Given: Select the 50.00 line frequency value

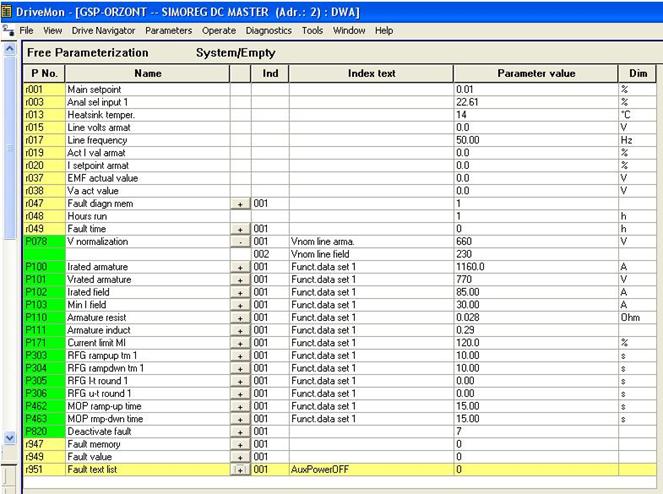Looking at the screenshot, I should click(x=536, y=140).
